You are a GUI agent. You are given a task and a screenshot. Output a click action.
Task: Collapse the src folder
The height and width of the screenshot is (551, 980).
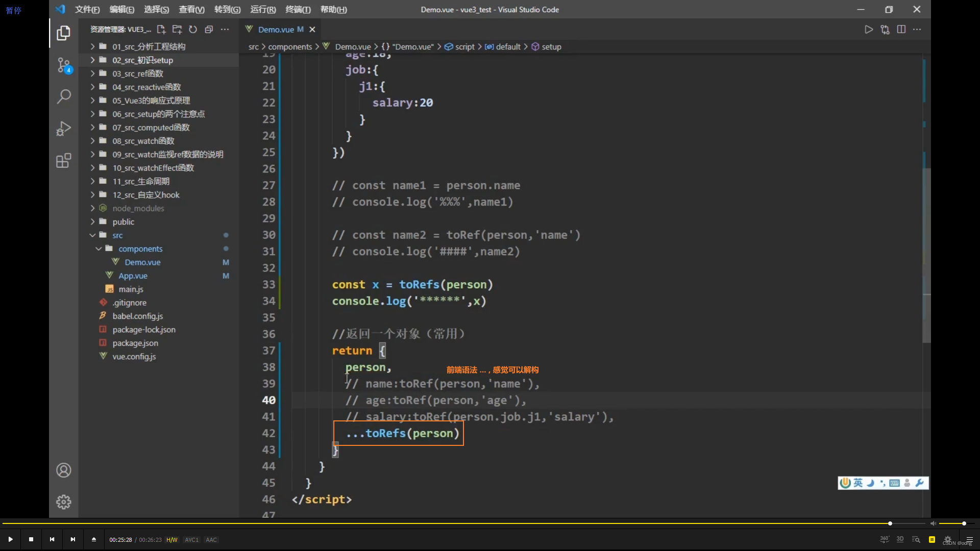point(159,235)
